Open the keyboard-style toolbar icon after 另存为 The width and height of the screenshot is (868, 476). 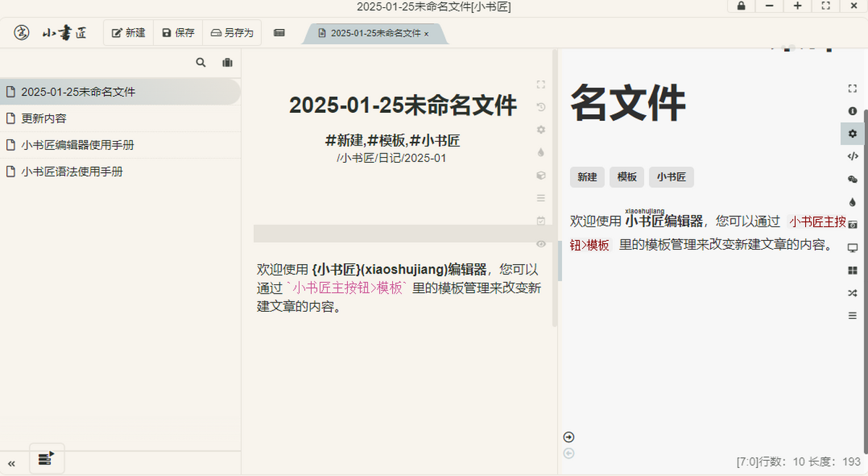click(x=279, y=33)
